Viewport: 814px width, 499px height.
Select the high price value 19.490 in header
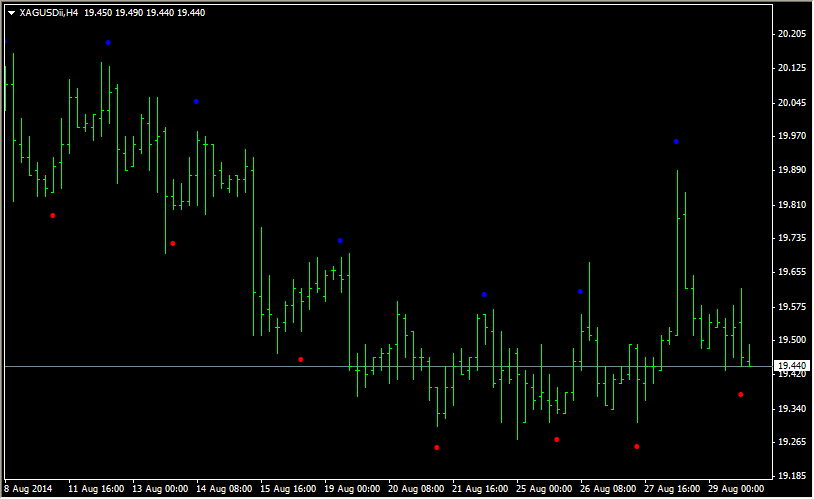click(x=129, y=13)
